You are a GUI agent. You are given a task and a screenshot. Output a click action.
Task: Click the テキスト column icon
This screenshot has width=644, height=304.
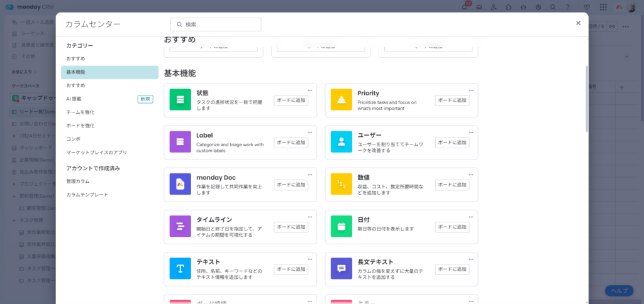point(180,268)
